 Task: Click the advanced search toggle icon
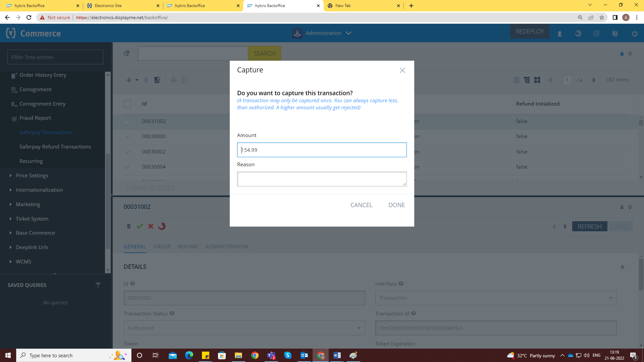pyautogui.click(x=126, y=53)
